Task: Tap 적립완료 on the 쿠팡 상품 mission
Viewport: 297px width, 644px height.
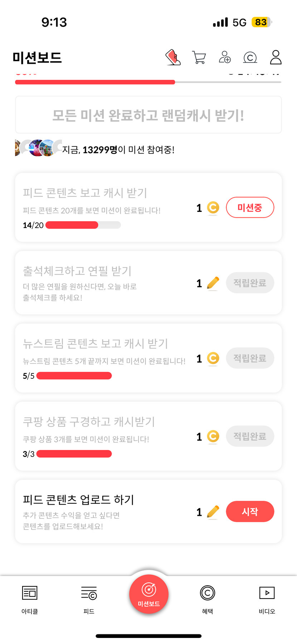Action: (x=250, y=436)
